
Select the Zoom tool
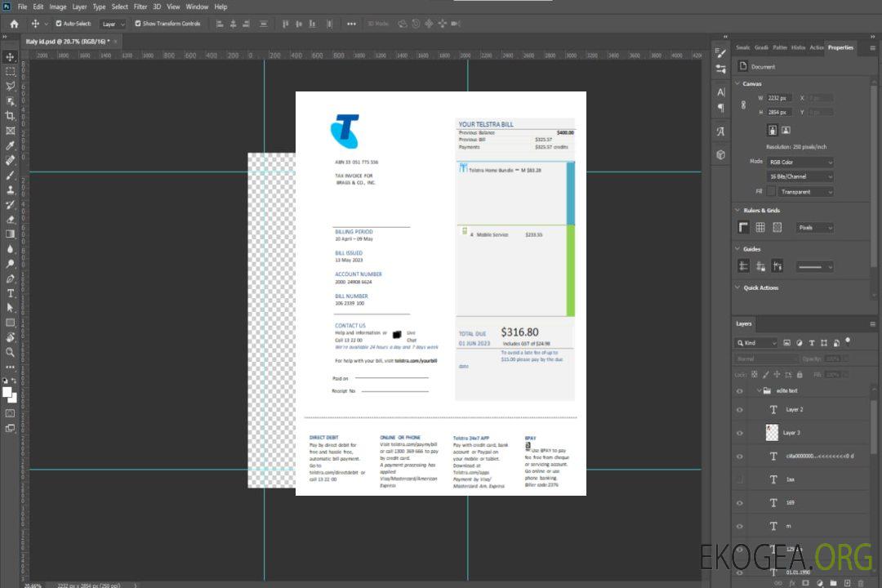10,352
